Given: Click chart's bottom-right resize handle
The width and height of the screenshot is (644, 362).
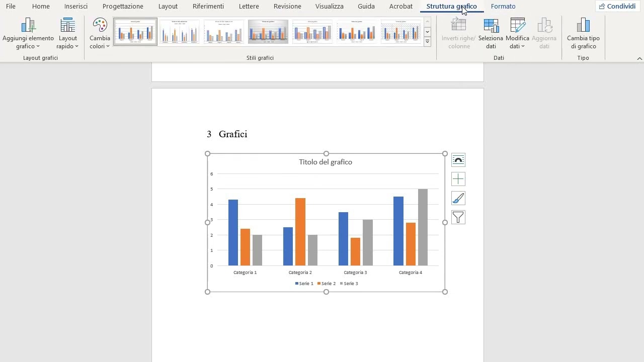Looking at the screenshot, I should [445, 292].
